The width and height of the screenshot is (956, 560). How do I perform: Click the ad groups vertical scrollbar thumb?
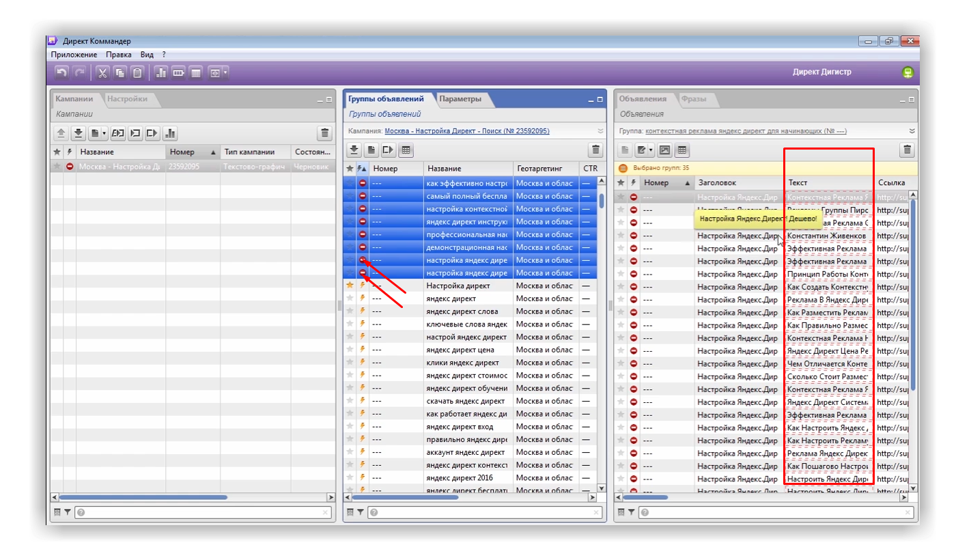(x=602, y=201)
